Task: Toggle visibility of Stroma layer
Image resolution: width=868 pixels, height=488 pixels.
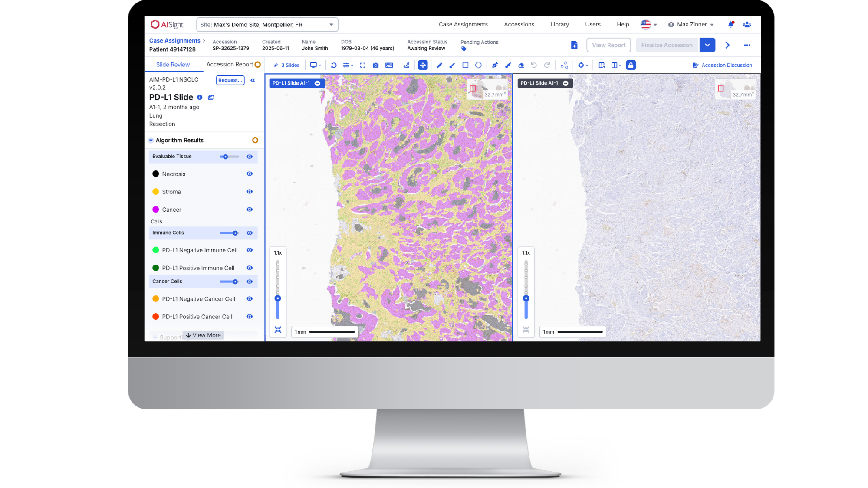Action: click(249, 192)
